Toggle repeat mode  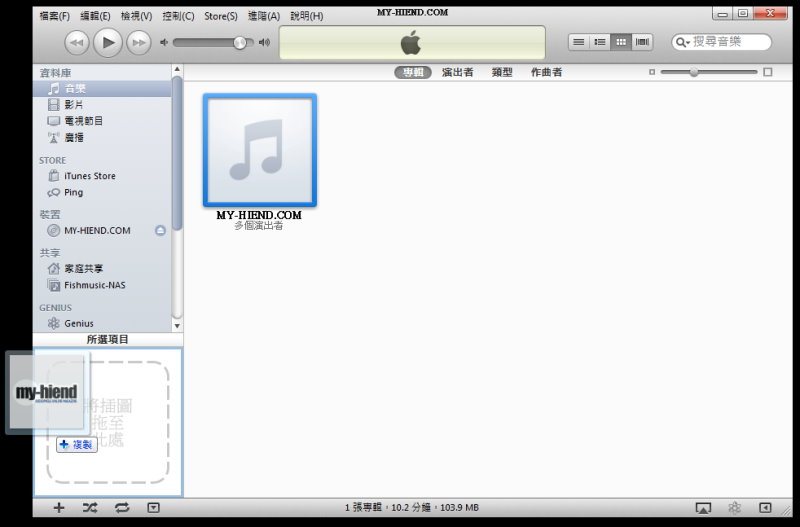pos(121,508)
